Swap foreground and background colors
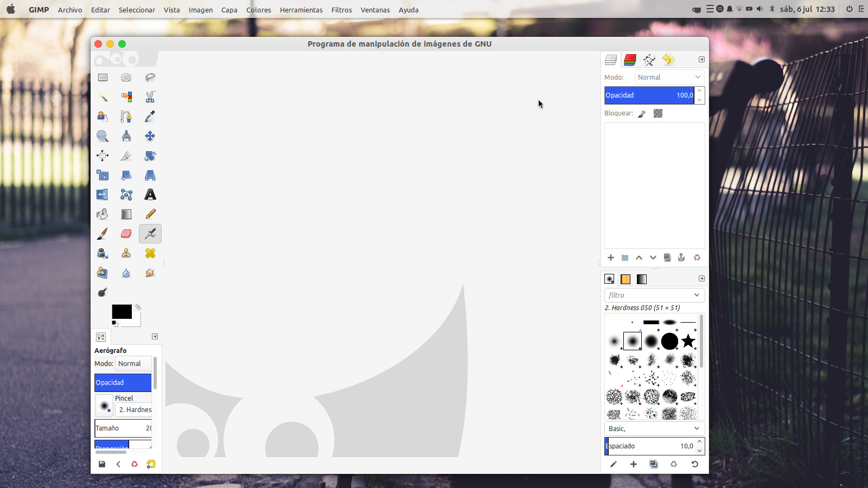The height and width of the screenshot is (488, 868). [138, 307]
